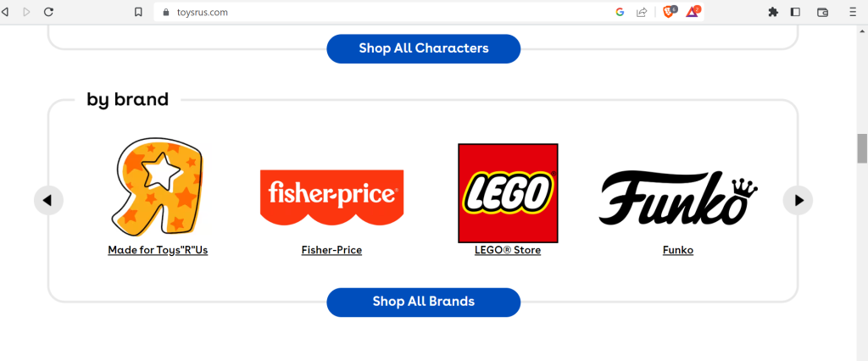Click the browser forward arrow

click(26, 12)
